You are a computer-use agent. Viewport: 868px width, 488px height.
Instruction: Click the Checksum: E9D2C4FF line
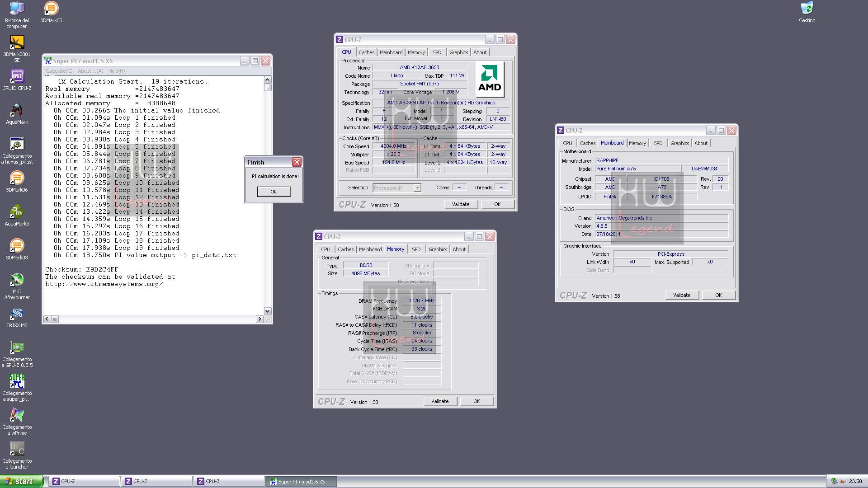[x=82, y=270]
